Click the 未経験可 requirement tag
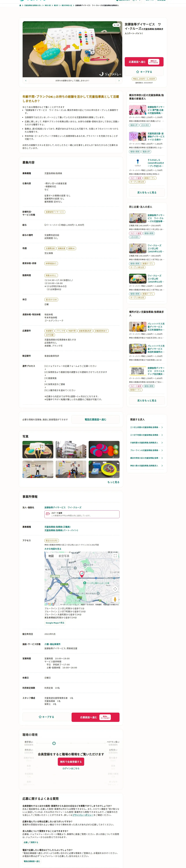Image resolution: width=186 pixels, height=868 pixels. click(x=49, y=331)
